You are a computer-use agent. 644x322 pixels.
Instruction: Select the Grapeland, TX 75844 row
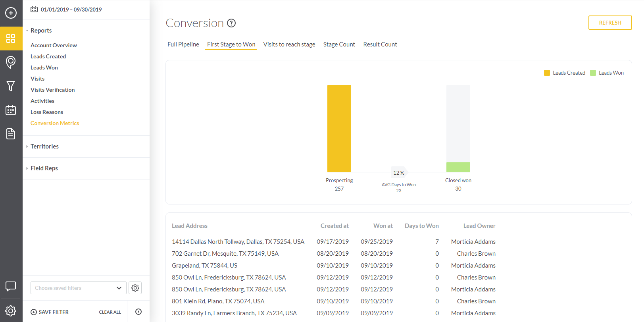click(x=334, y=266)
